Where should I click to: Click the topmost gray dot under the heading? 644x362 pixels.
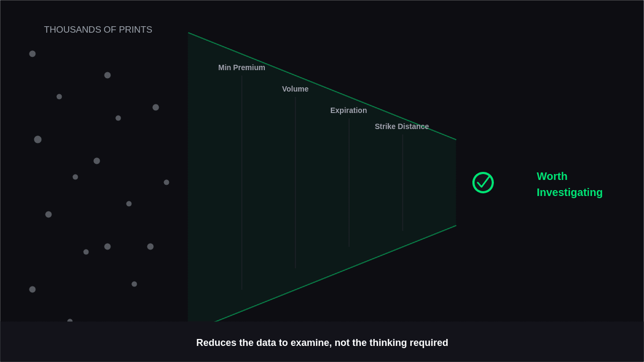(x=32, y=54)
